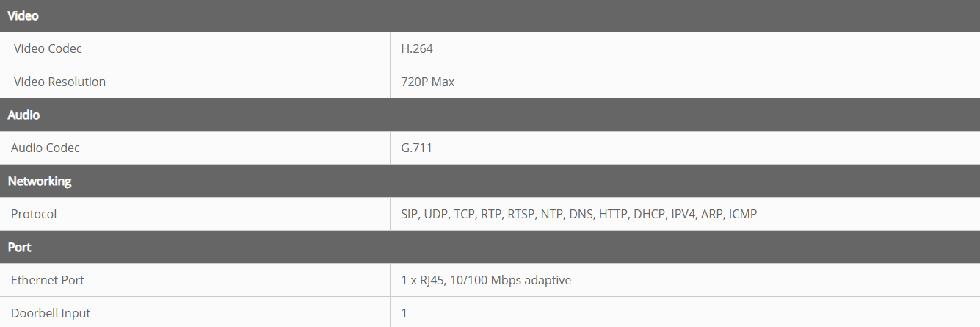Click the H.264 codec value
The width and height of the screenshot is (980, 327).
point(417,48)
